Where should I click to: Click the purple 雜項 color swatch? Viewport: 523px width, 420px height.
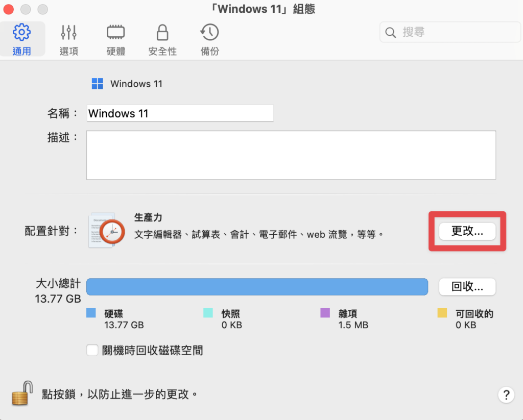[325, 313]
